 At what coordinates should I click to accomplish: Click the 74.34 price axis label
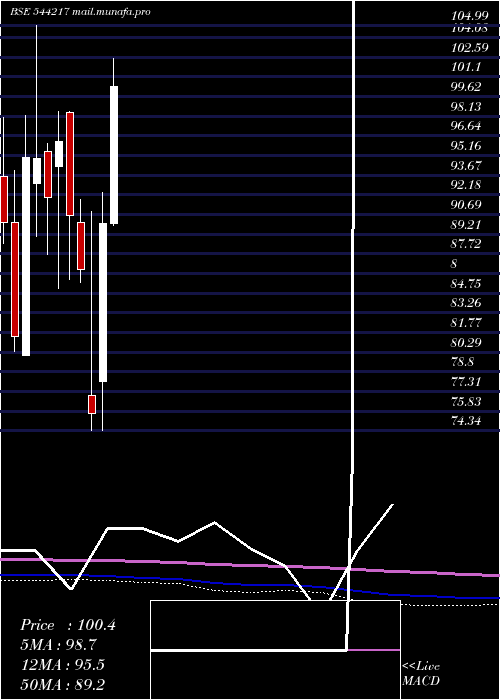[466, 421]
